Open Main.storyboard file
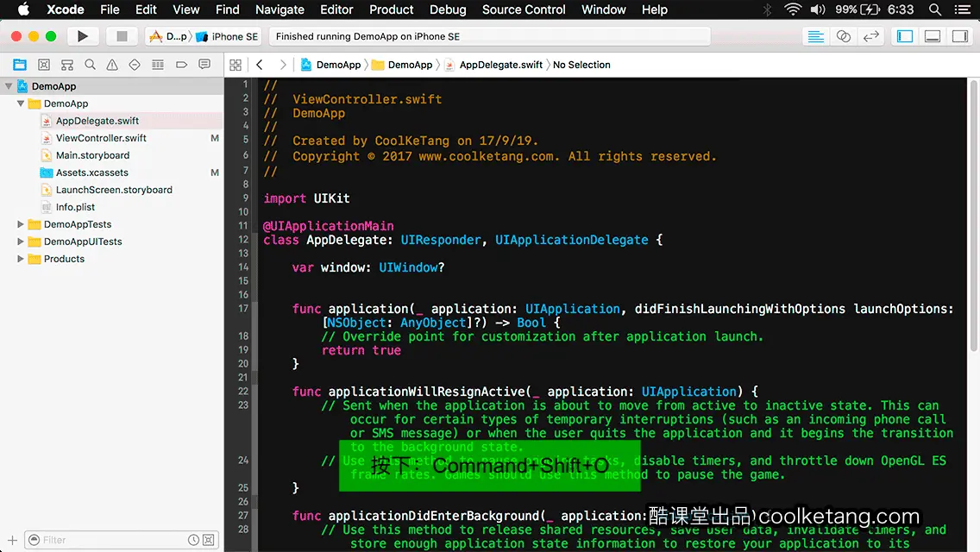980x552 pixels. point(92,155)
